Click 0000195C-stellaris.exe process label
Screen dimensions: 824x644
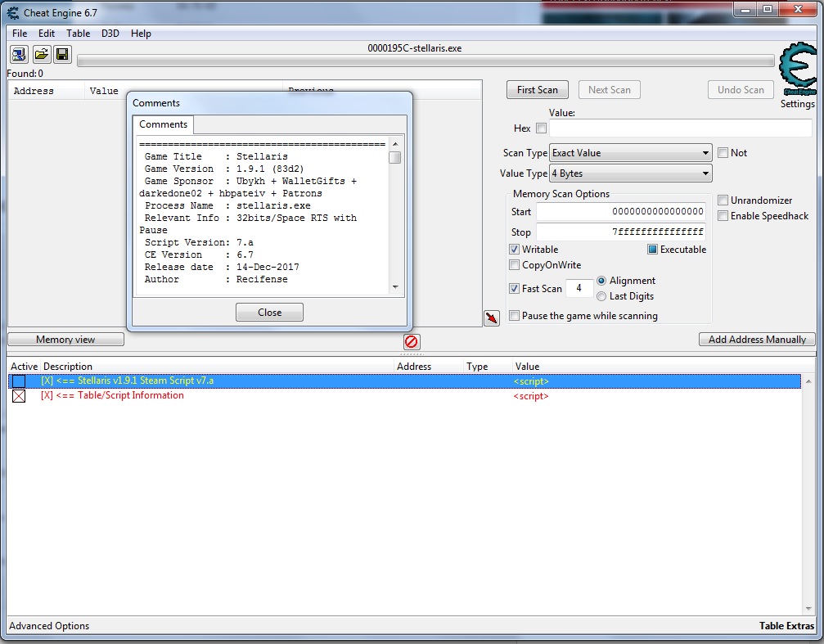tap(415, 48)
